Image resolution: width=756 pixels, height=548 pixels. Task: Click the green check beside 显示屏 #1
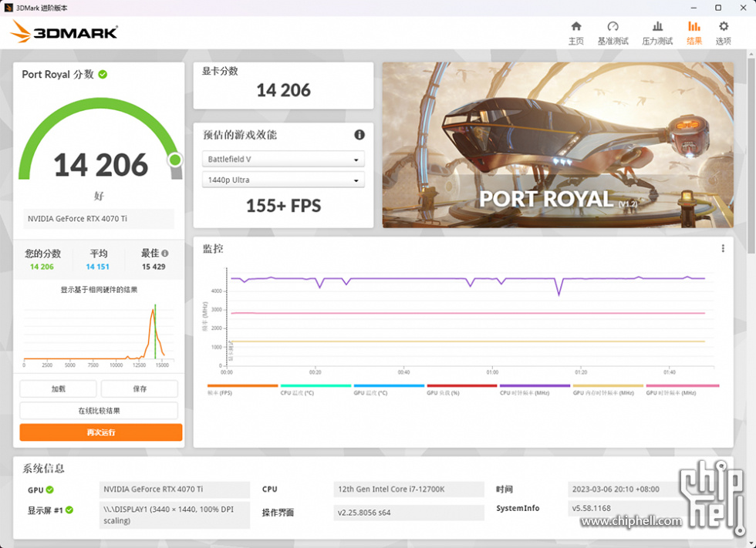point(69,510)
